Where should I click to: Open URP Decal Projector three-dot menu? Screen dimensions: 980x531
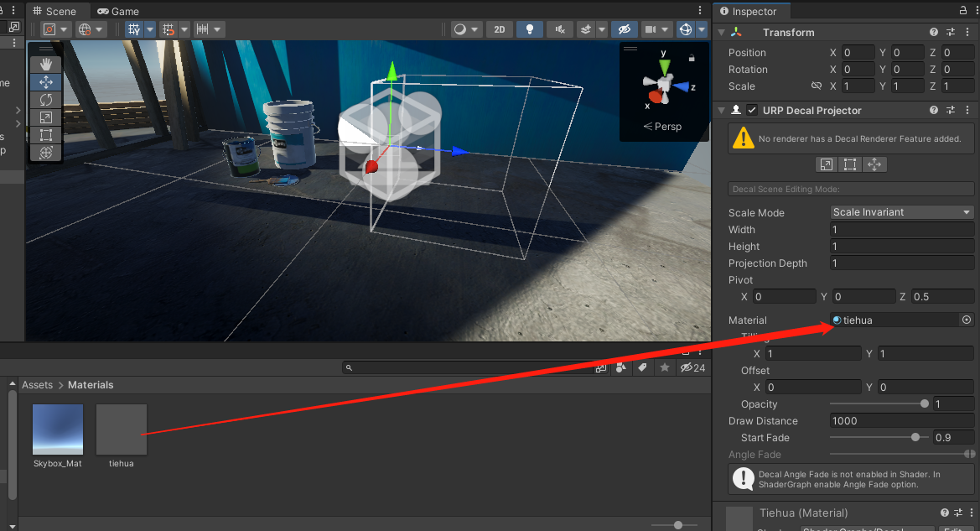[x=967, y=110]
